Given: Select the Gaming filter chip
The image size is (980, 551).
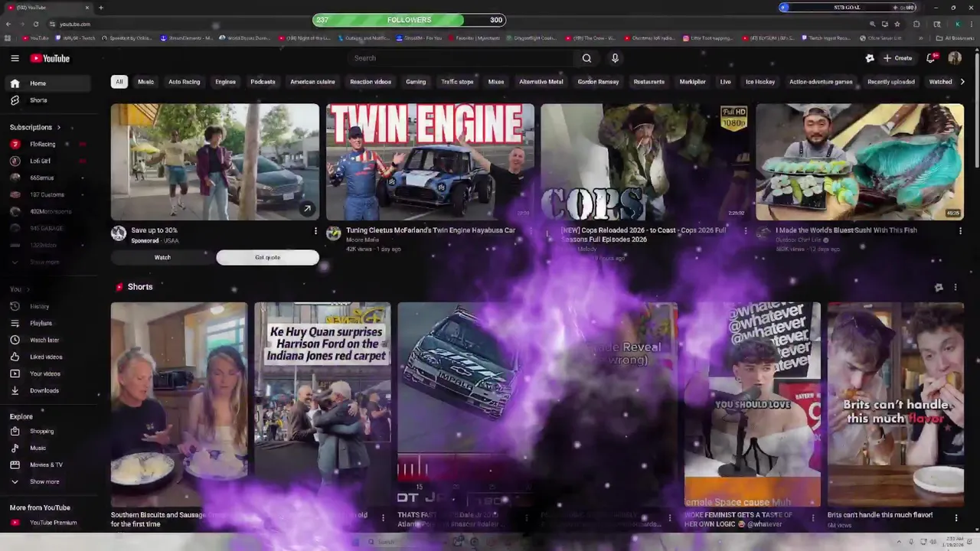Looking at the screenshot, I should coord(416,82).
